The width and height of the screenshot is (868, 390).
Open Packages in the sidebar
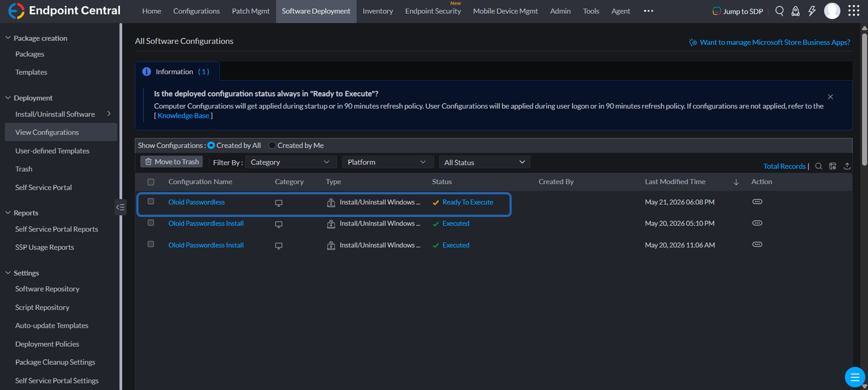coord(30,54)
